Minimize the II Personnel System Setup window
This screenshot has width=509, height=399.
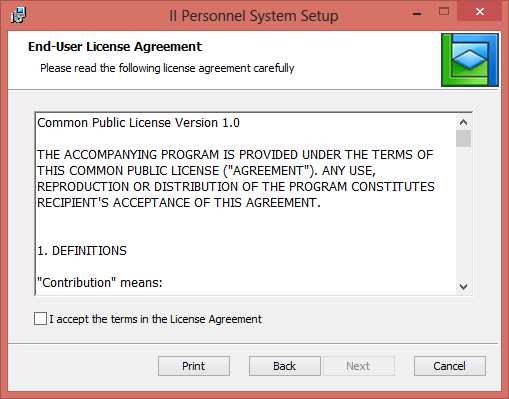point(417,13)
